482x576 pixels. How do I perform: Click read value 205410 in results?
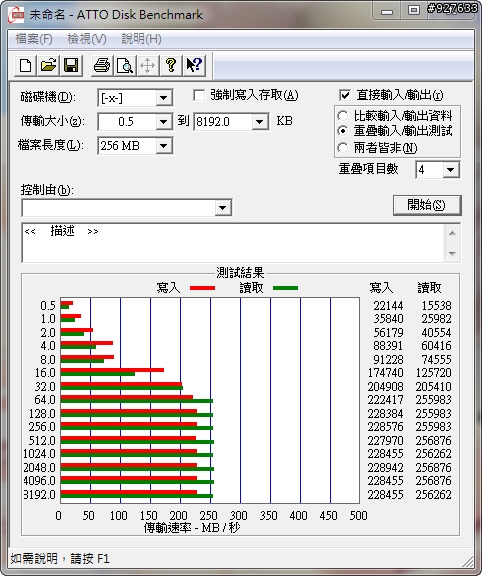coord(433,386)
